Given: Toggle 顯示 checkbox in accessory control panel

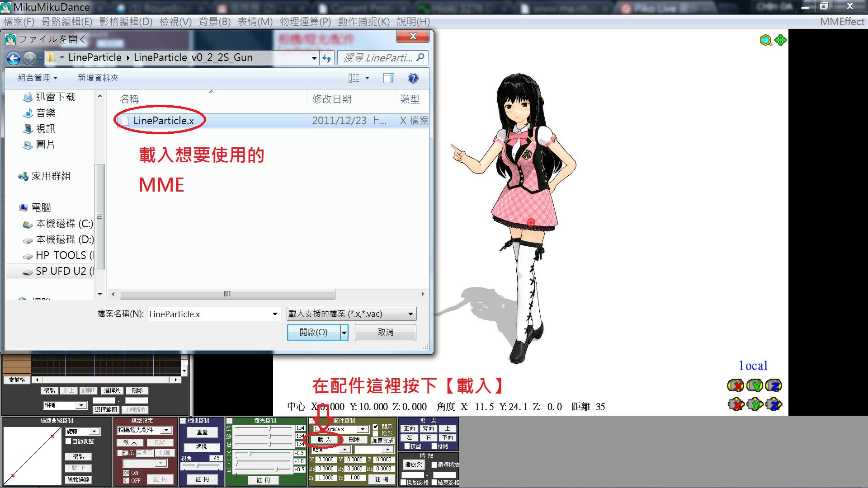Looking at the screenshot, I should click(x=375, y=427).
